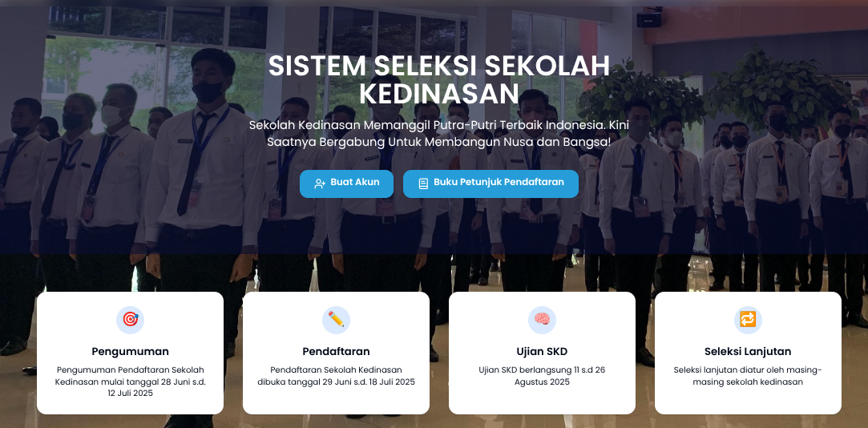
Task: Select the pencil icon above Pendaftaran
Action: (336, 320)
